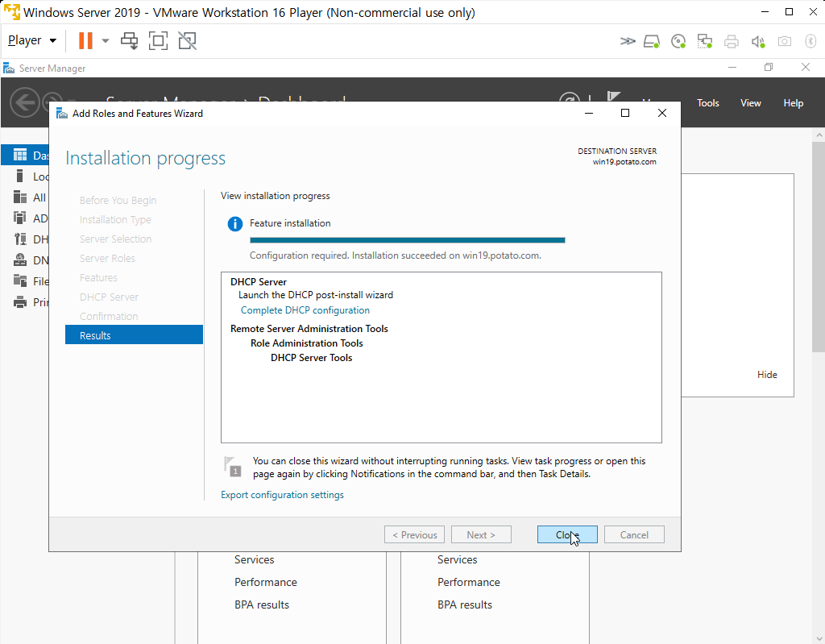Open Server Manager Tools menu

coord(707,103)
